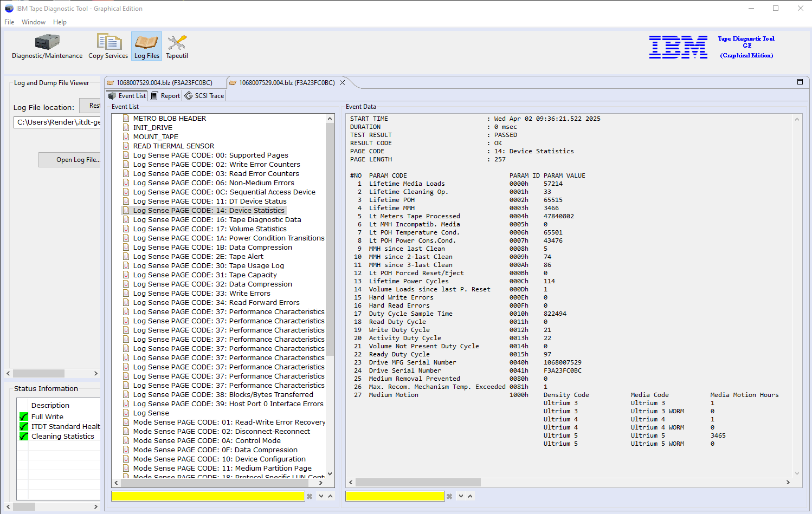Click the Drive Serial Number value F3A23FC0BC

562,370
